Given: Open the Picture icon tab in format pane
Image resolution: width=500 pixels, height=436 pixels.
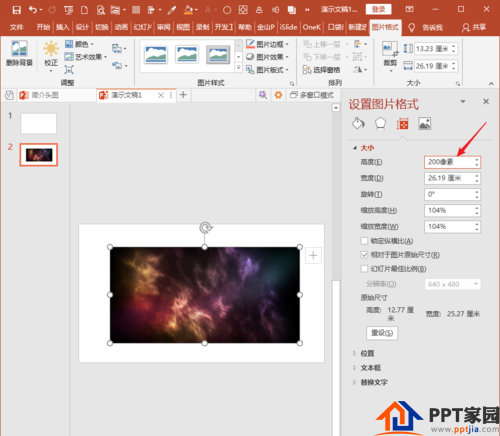Looking at the screenshot, I should 425,124.
